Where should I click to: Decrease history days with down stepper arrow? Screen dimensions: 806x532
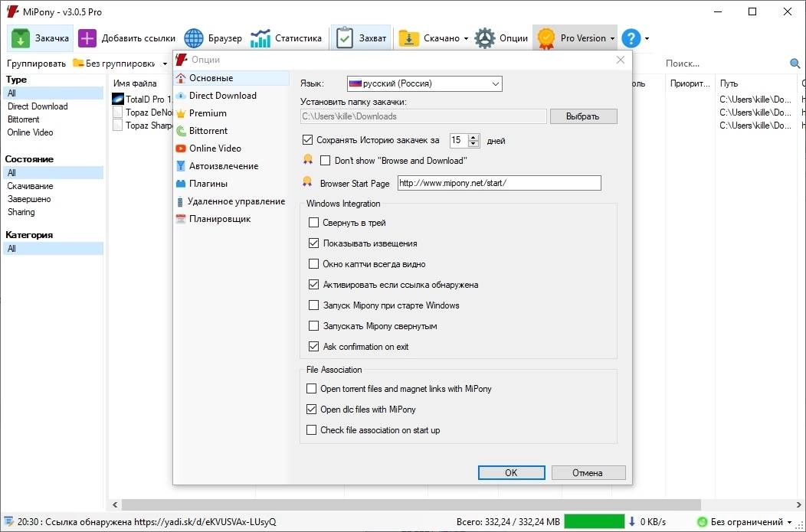(x=474, y=144)
